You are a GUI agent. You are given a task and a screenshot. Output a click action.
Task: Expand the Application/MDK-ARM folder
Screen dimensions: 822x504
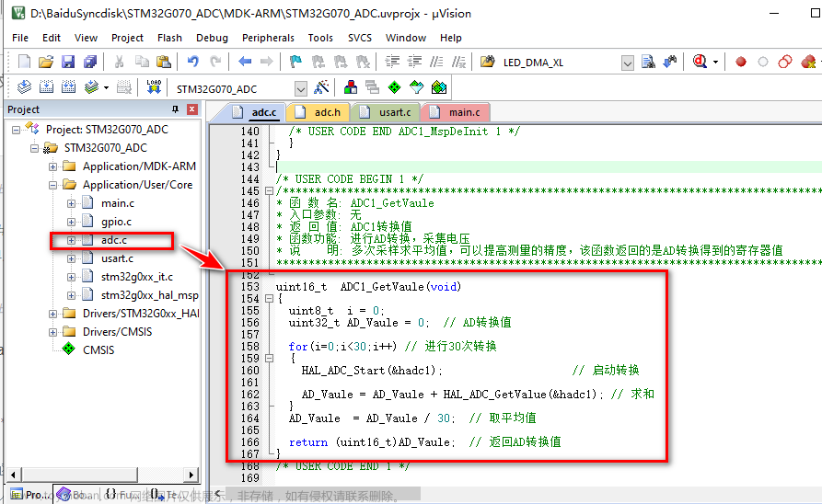53,166
